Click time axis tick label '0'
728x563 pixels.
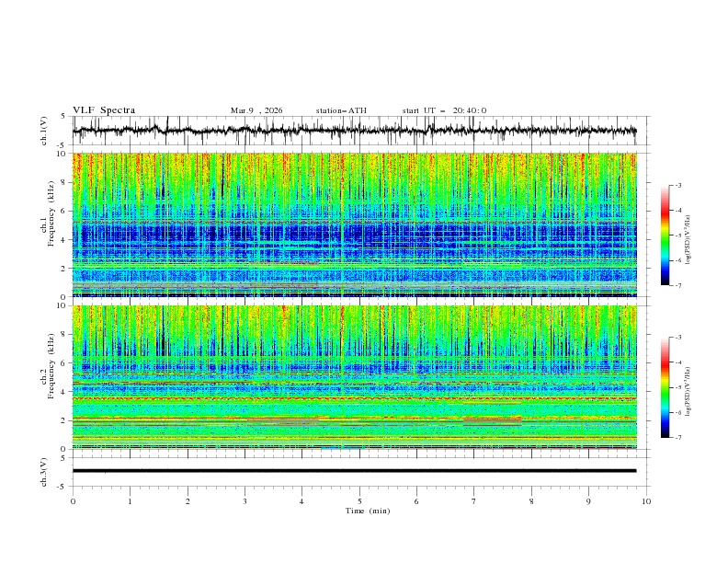[x=73, y=501]
